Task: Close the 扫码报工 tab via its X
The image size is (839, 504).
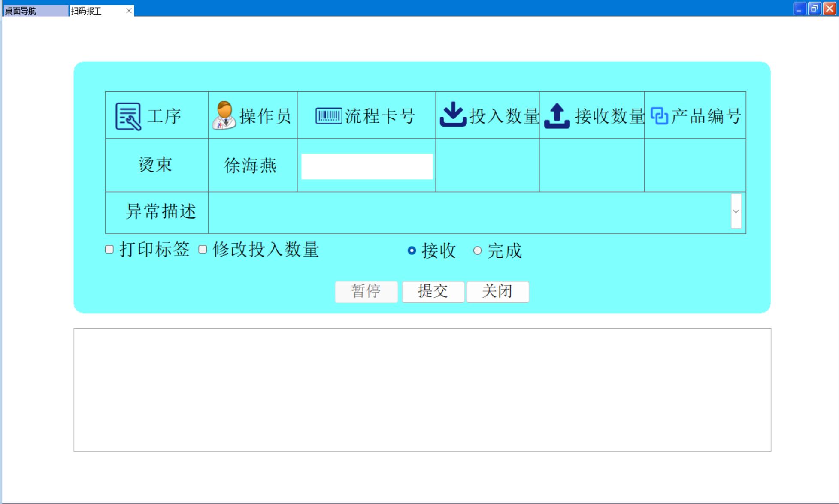Action: [129, 11]
